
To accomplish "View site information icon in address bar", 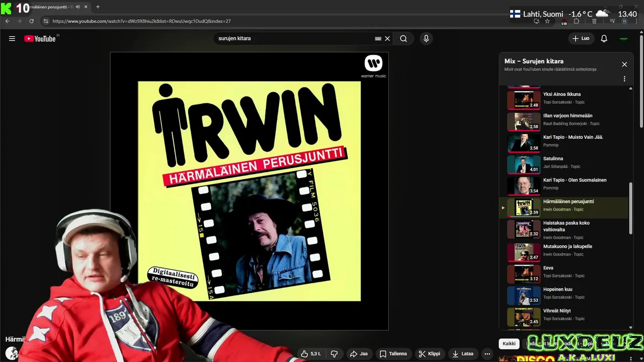I will 46,21.
